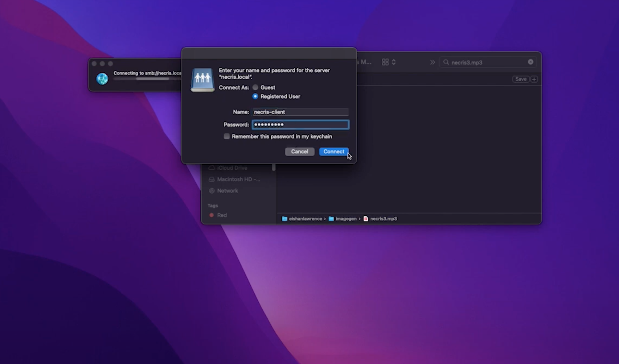Open Network in Finder sidebar
Image resolution: width=619 pixels, height=364 pixels.
227,191
